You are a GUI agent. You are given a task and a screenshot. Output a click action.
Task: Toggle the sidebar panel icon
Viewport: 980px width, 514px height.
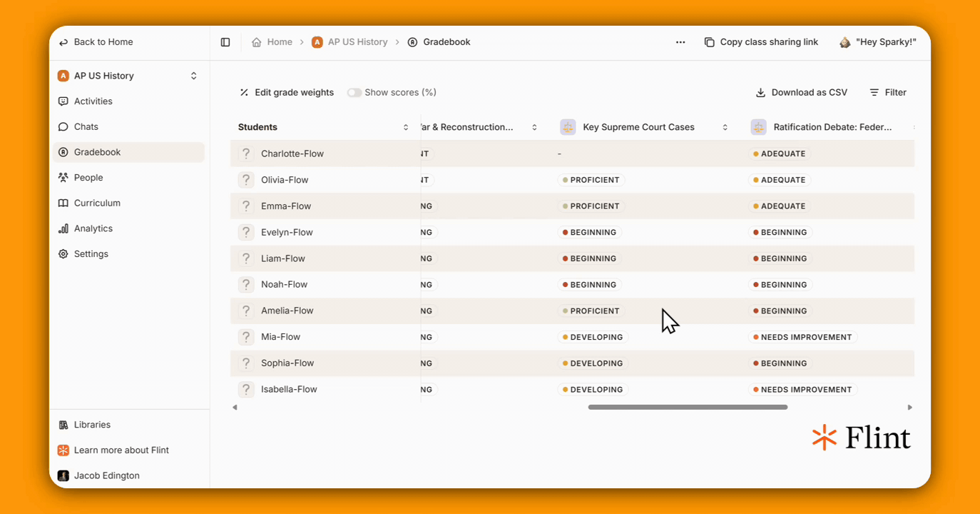(x=225, y=42)
